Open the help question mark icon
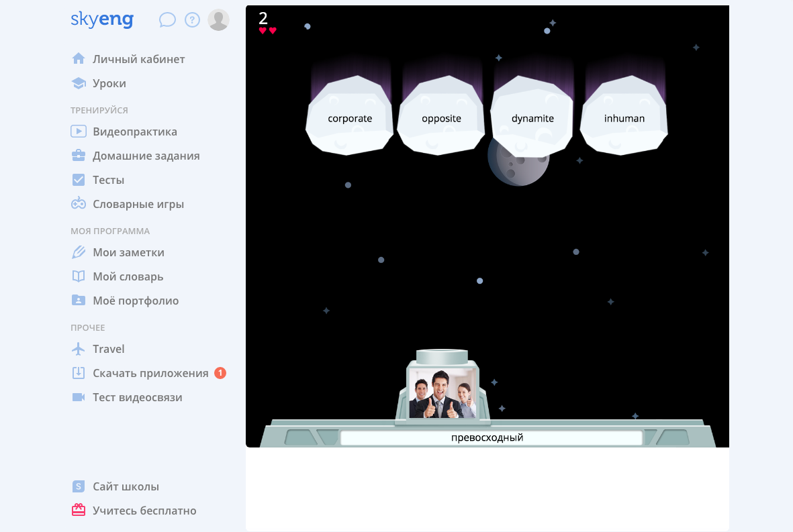Image resolution: width=793 pixels, height=532 pixels. [x=192, y=19]
